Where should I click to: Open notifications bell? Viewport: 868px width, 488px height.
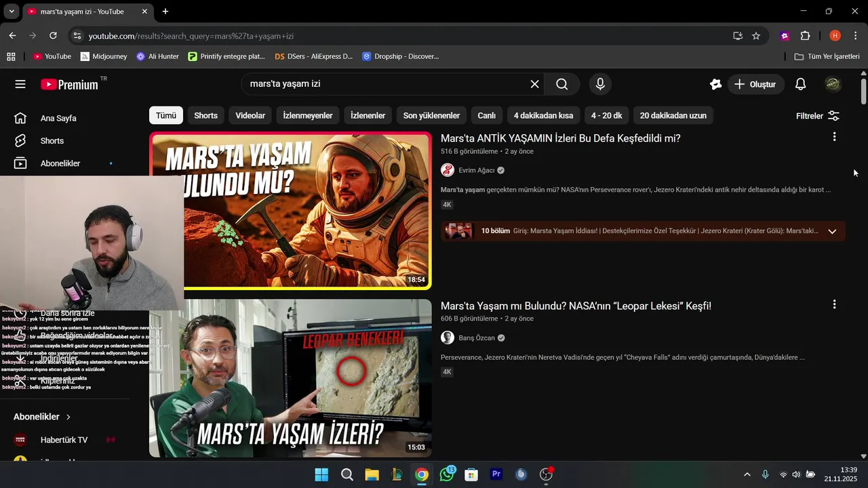tap(800, 84)
